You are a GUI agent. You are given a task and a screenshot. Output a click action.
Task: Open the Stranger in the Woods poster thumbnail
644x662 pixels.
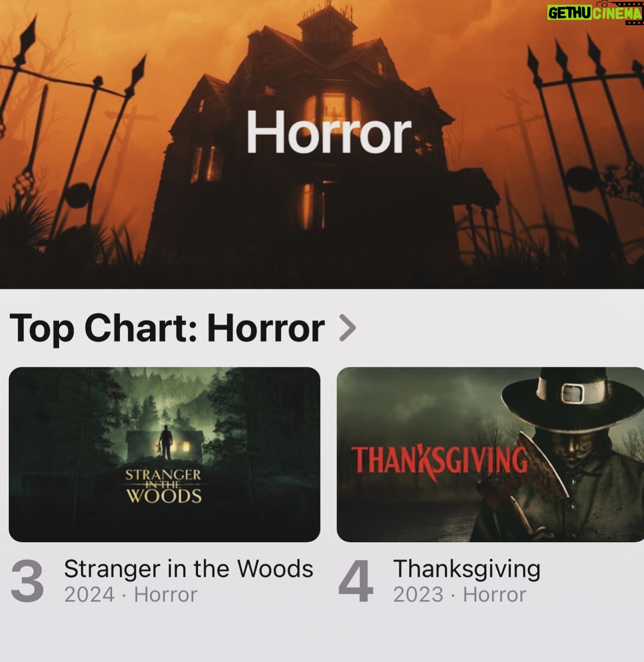point(165,454)
